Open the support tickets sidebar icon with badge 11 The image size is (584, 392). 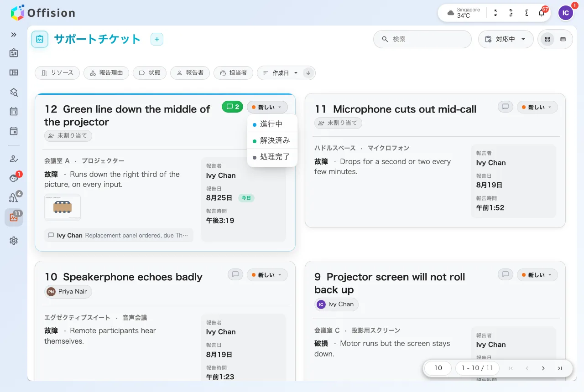(14, 217)
